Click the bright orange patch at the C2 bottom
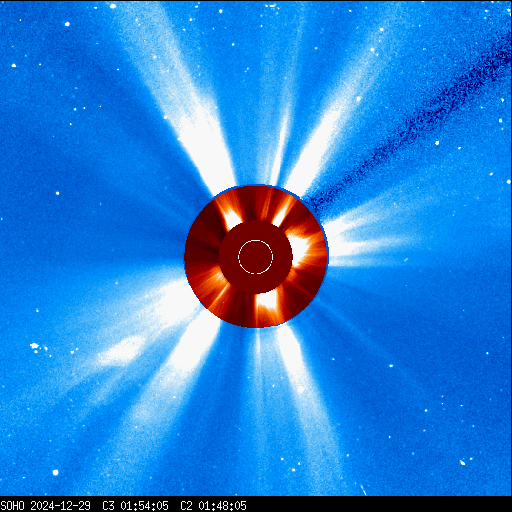 tap(267, 302)
